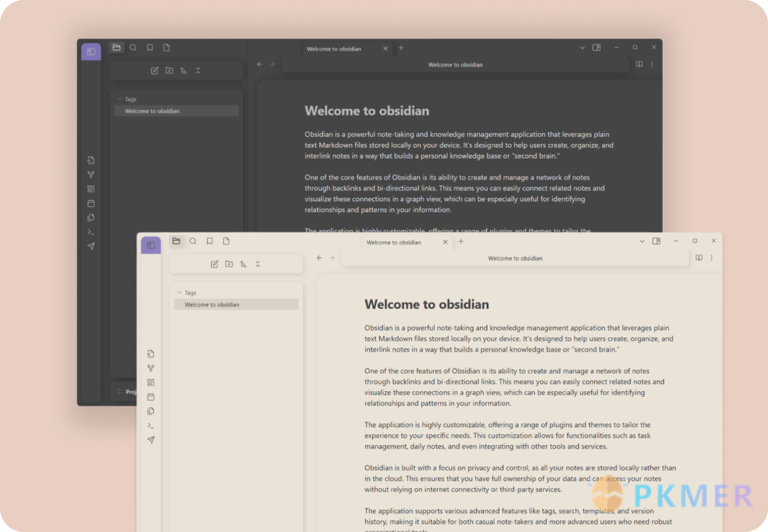Select Welcome to obsidian file in light window
This screenshot has width=768, height=532.
(x=236, y=304)
